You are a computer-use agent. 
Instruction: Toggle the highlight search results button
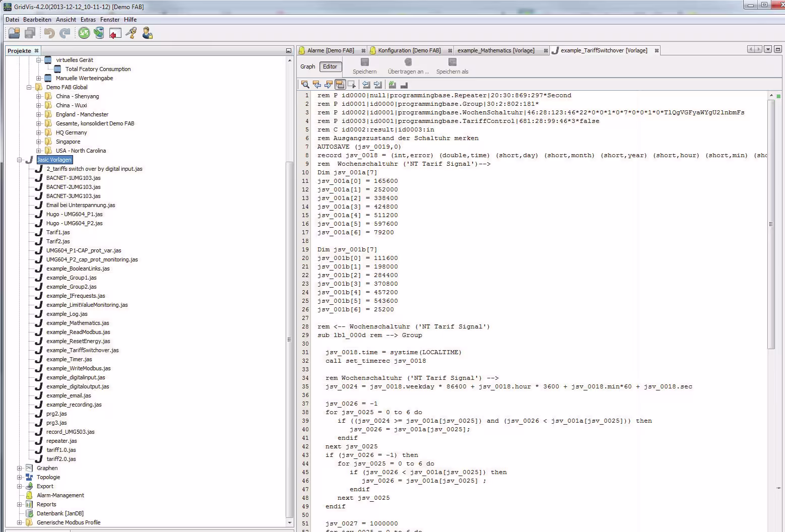pyautogui.click(x=340, y=85)
